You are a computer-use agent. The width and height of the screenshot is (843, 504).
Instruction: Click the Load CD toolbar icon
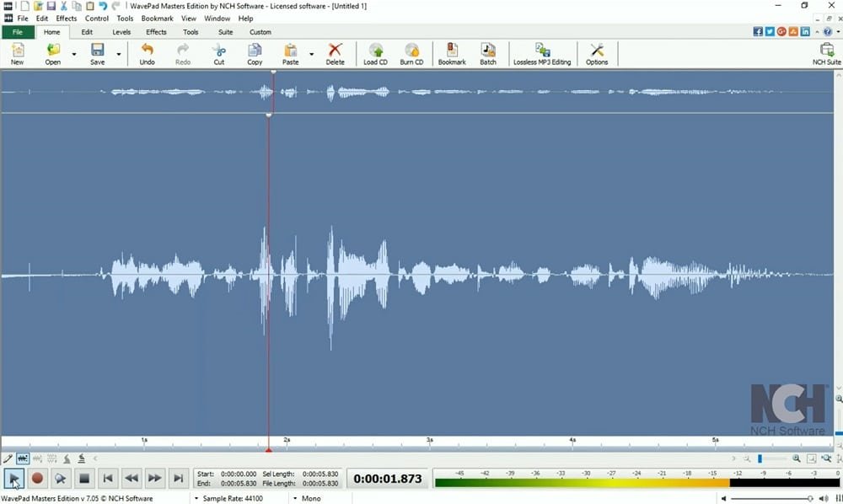pyautogui.click(x=375, y=54)
